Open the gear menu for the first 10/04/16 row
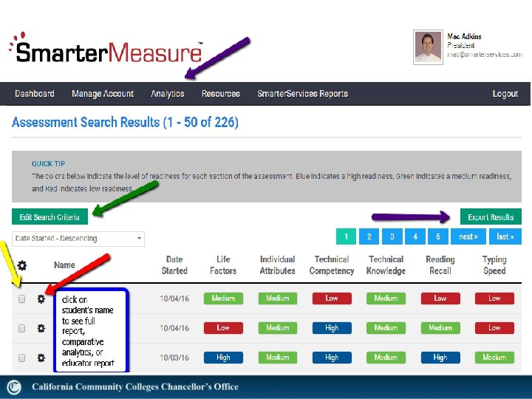The height and width of the screenshot is (399, 532). click(41, 299)
